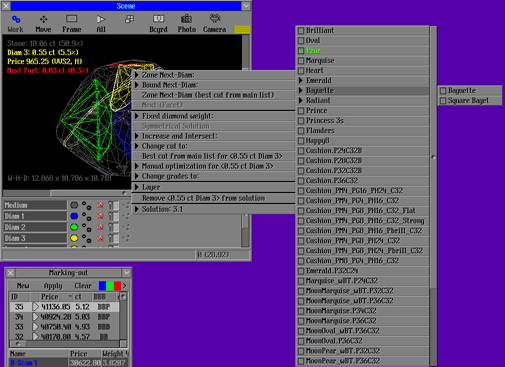505x367 pixels.
Task: Click the linked-dots icon on Diam 2 row
Action: click(x=87, y=228)
